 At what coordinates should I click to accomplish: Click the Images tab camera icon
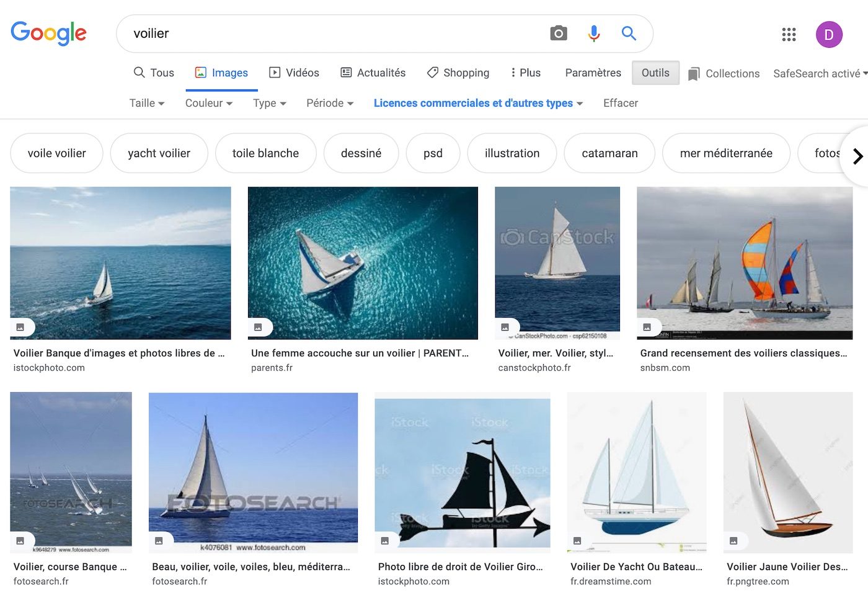[200, 72]
